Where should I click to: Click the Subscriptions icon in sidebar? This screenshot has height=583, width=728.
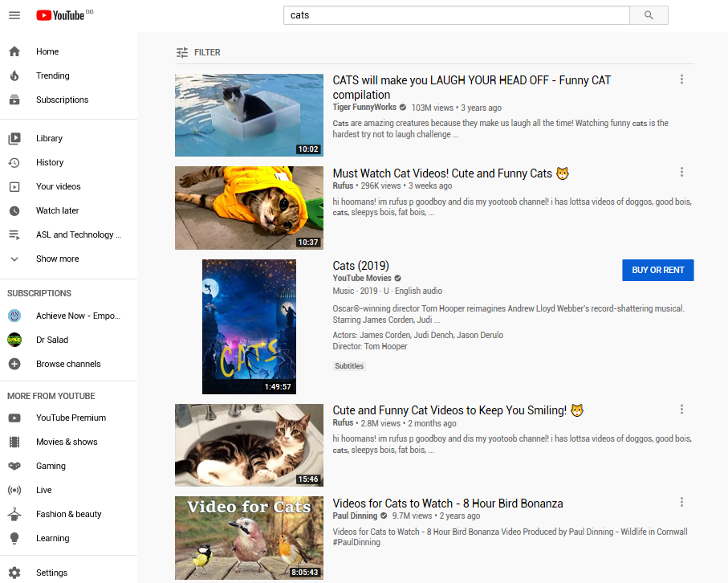[x=14, y=100]
